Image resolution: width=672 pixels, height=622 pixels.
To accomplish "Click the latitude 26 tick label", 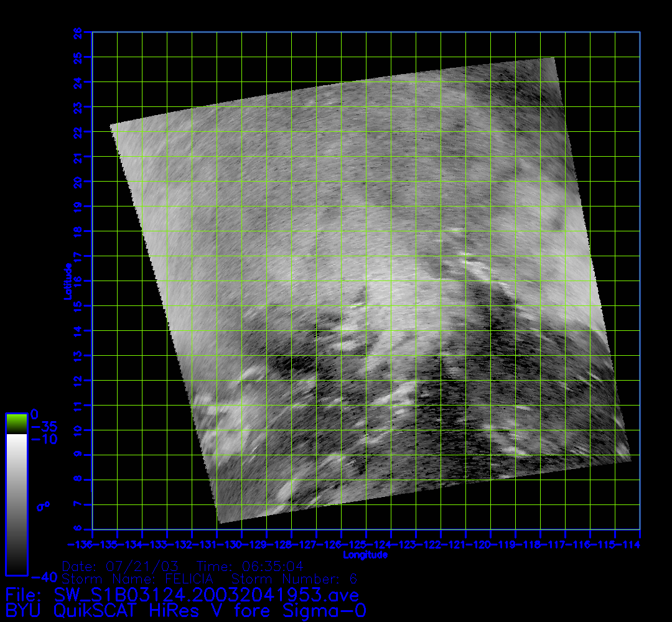I will [x=78, y=32].
